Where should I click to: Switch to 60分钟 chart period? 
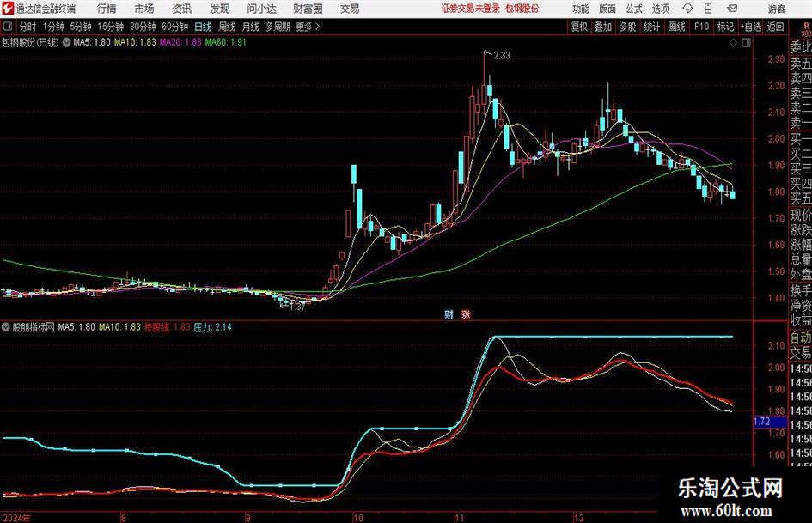pos(174,27)
